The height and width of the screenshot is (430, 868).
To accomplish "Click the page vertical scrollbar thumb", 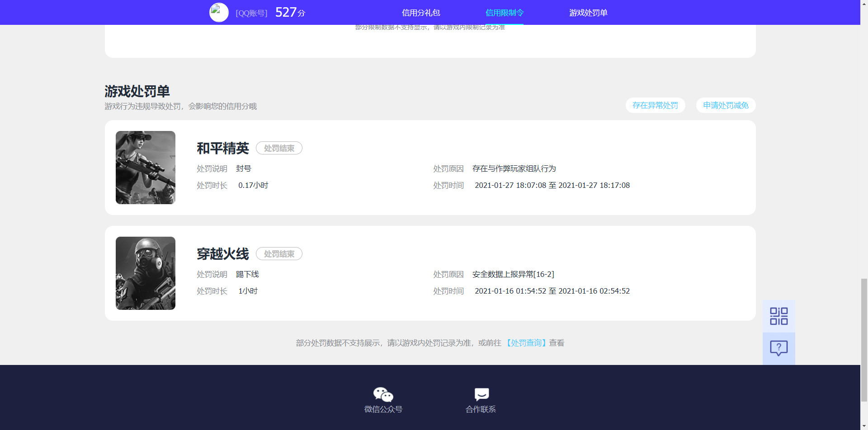I will [864, 340].
